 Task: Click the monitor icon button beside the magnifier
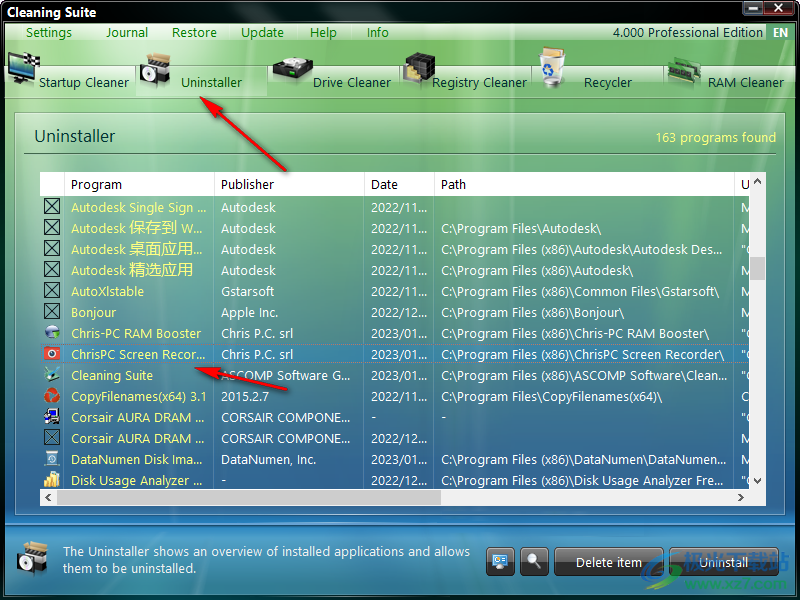coord(500,562)
